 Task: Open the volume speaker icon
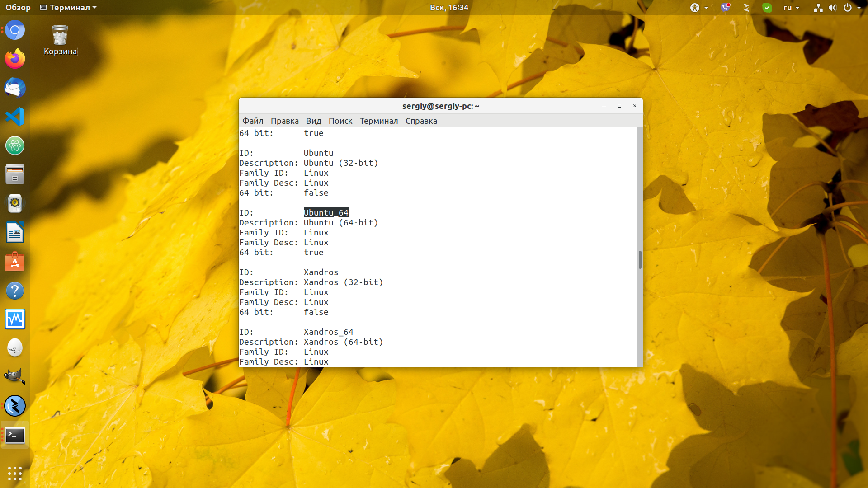coord(832,7)
